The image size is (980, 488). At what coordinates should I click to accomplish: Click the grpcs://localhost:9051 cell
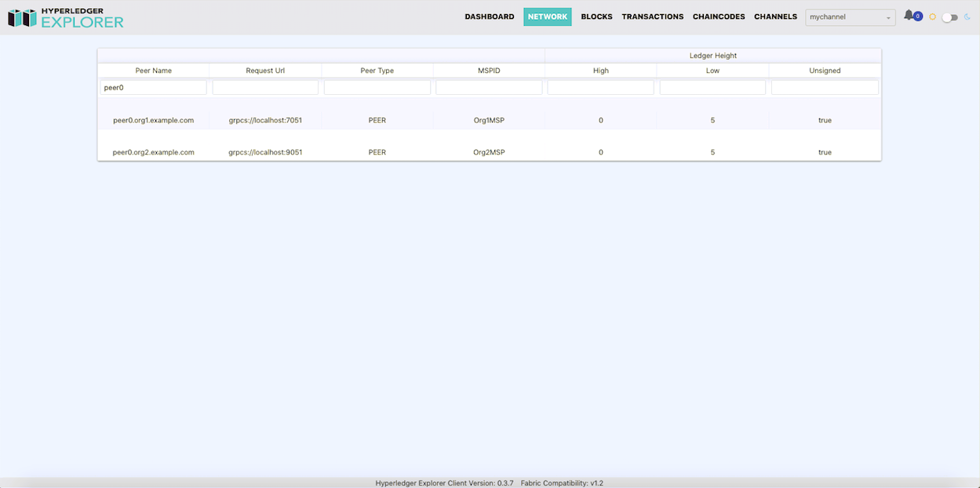[x=265, y=152]
